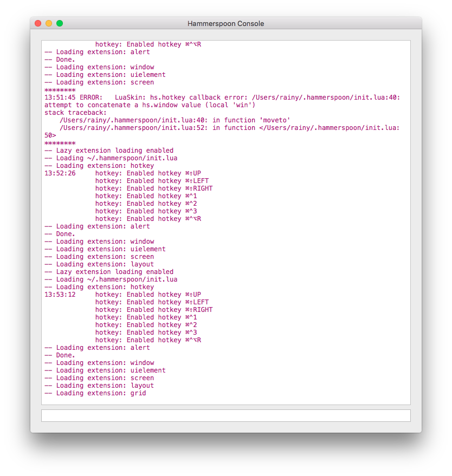Minimize the Hammerspoon Console with the yellow button
The image size is (452, 476).
click(49, 23)
